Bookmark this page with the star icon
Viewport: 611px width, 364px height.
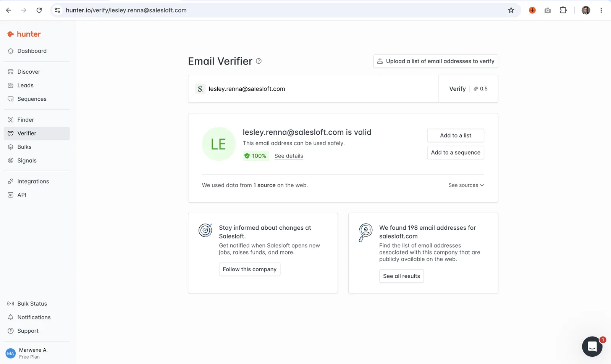coord(511,10)
